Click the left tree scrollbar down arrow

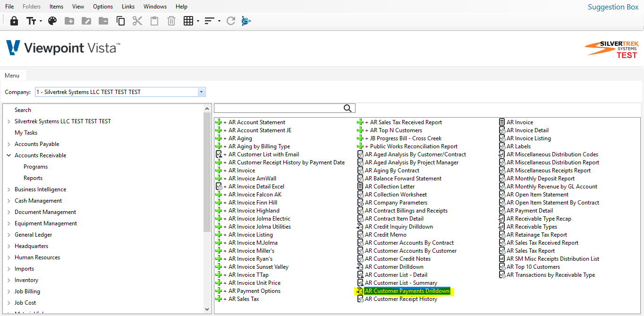207,309
